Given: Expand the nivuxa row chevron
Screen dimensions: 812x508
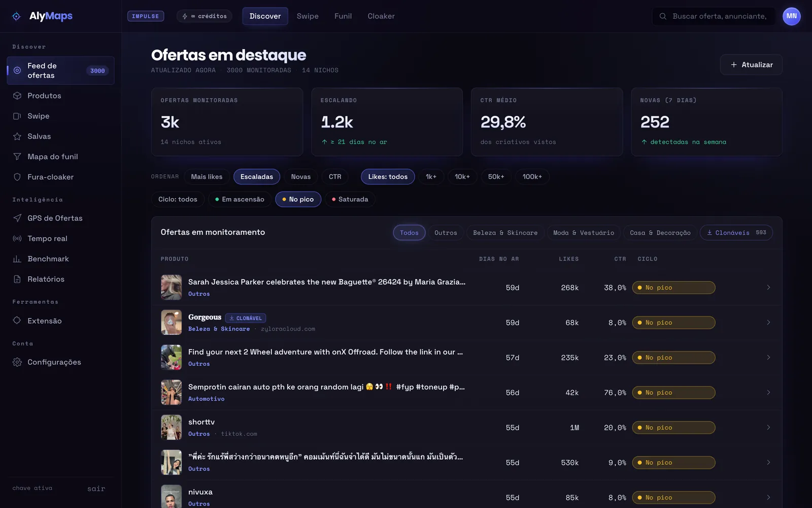Looking at the screenshot, I should tap(768, 498).
